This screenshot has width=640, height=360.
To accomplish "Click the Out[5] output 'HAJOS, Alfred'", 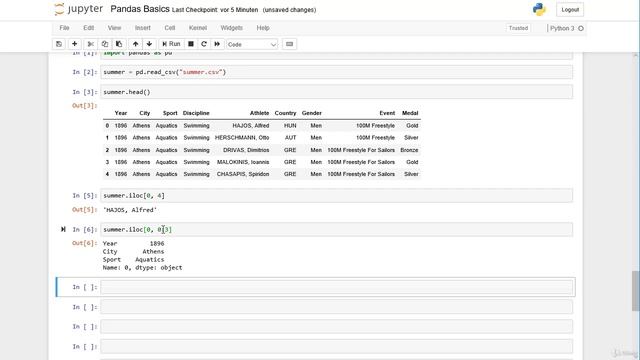I will pos(130,210).
